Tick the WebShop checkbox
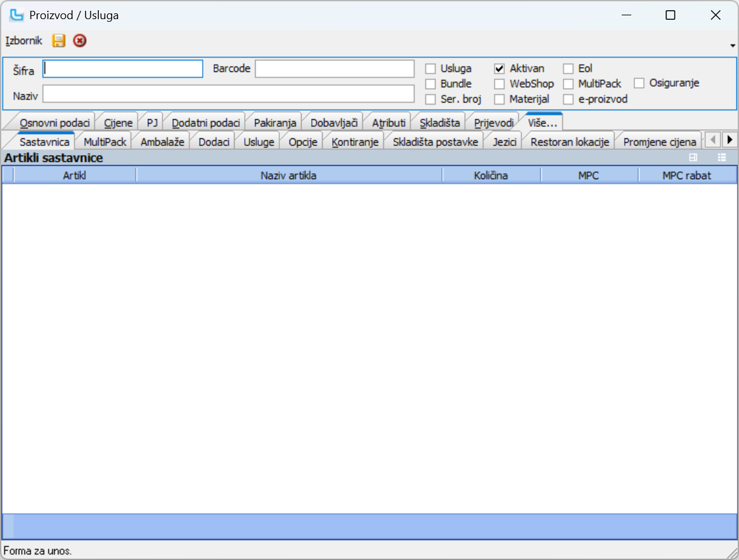This screenshot has width=739, height=560. 499,84
